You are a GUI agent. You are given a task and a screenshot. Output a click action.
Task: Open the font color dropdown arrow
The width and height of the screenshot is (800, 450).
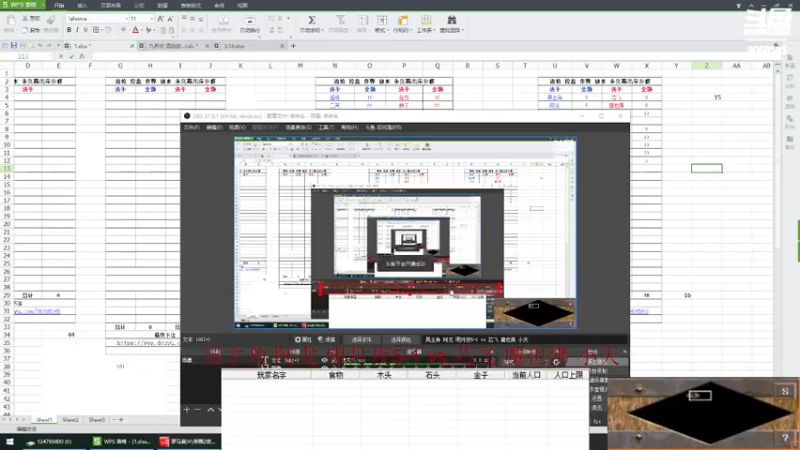pyautogui.click(x=141, y=31)
